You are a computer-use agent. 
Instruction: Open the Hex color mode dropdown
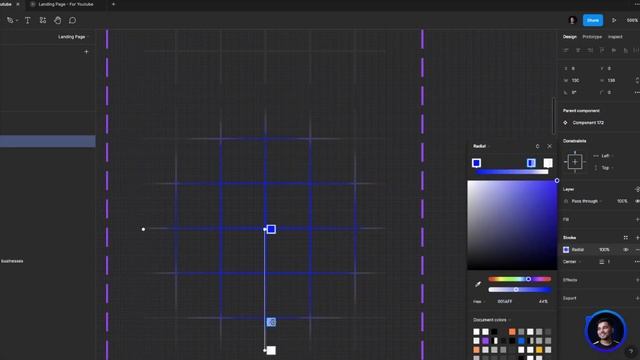tap(478, 302)
